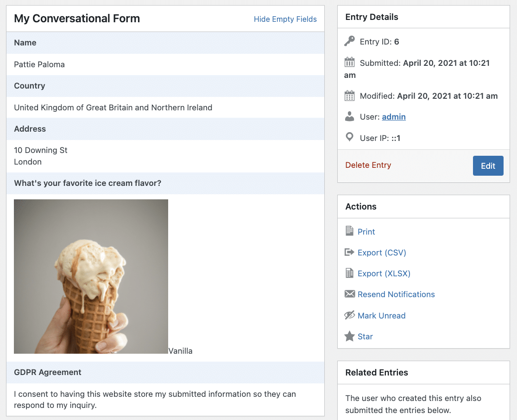This screenshot has height=420, width=517.
Task: Click the User IP location pin icon
Action: [349, 137]
